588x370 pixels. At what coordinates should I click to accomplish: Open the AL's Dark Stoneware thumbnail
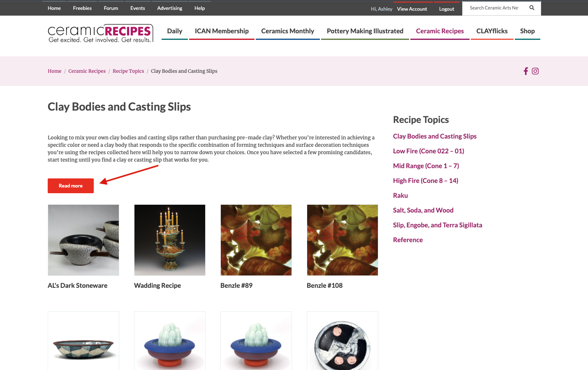click(x=83, y=240)
